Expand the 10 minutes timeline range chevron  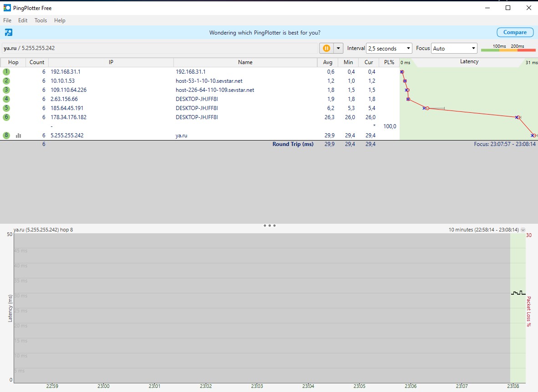523,230
